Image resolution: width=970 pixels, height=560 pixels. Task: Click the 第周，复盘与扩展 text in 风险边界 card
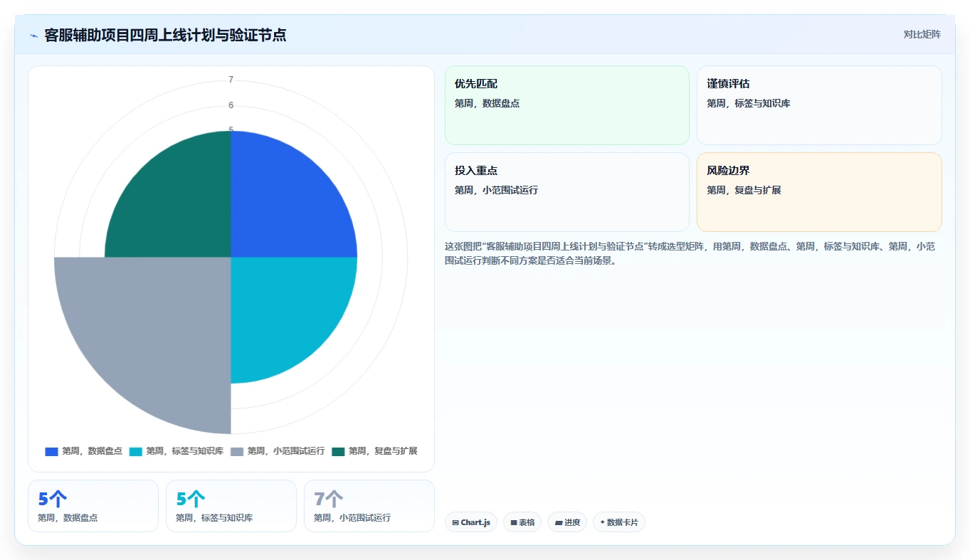(744, 190)
